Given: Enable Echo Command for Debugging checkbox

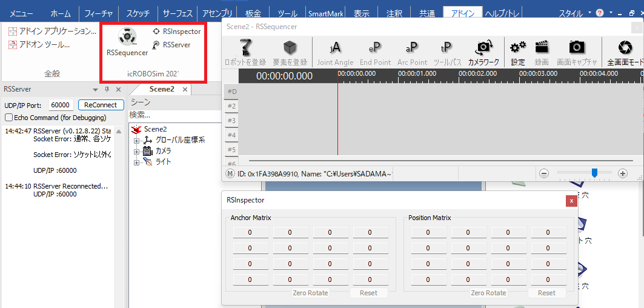Looking at the screenshot, I should [8, 118].
